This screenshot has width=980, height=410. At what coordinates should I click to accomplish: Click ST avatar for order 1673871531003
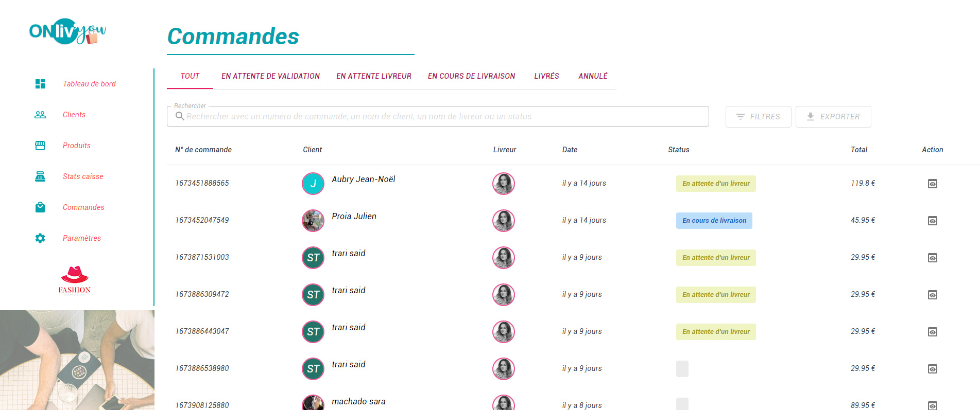coord(313,258)
